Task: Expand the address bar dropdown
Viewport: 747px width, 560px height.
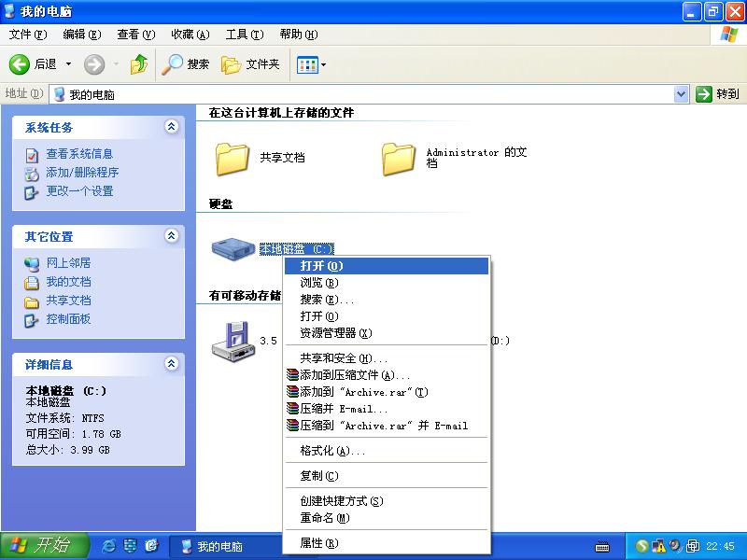Action: tap(682, 94)
